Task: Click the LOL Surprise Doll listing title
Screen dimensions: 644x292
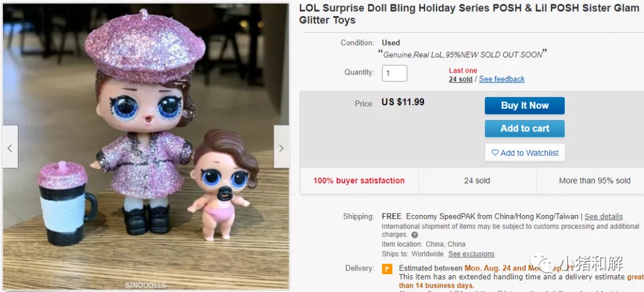Action: point(469,14)
